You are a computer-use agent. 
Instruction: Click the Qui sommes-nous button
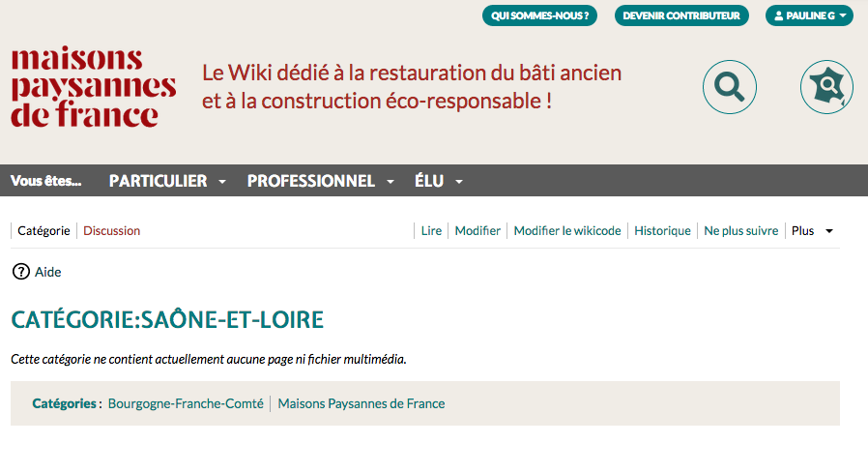[x=539, y=15]
